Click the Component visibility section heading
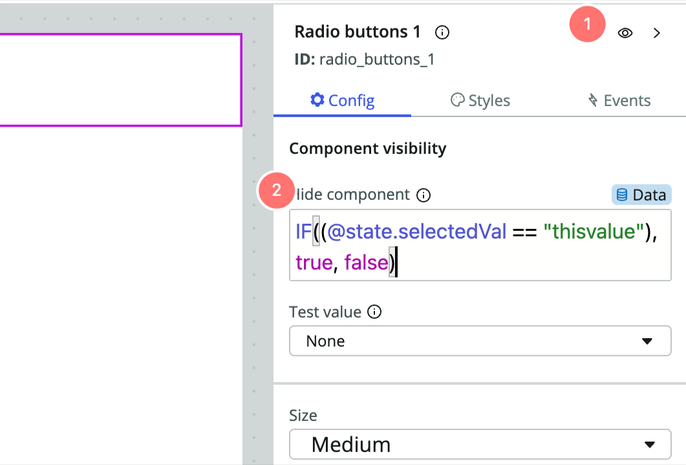Screen dimensions: 686x465 click(367, 148)
